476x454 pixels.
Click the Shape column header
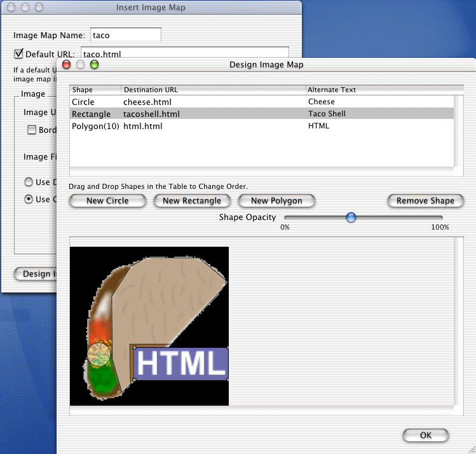click(95, 90)
